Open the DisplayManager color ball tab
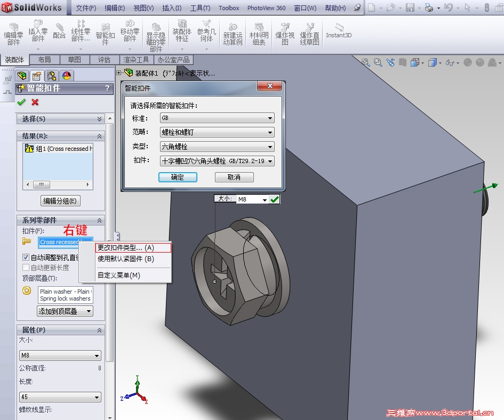Screen dimensions: 504x420 click(x=67, y=76)
